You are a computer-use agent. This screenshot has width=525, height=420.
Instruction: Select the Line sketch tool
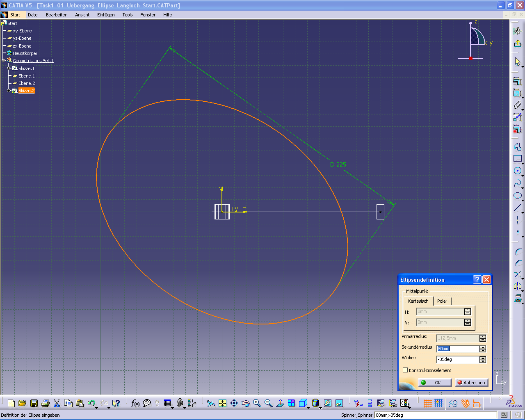[518, 208]
